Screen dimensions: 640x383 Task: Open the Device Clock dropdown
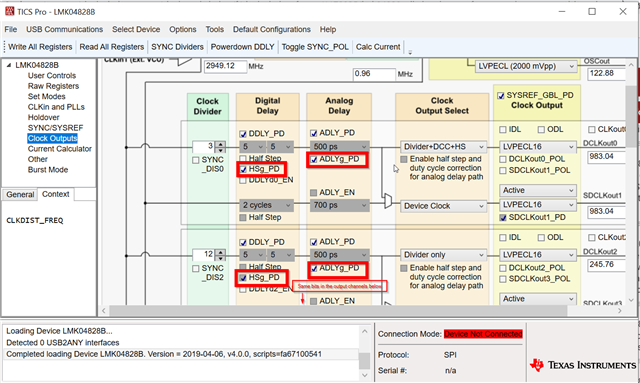click(443, 206)
